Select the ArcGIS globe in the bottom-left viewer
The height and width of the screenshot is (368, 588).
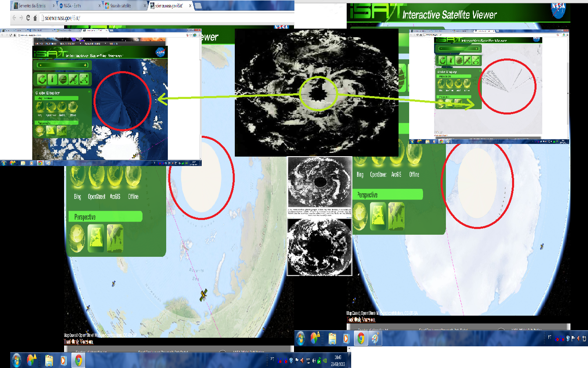tap(115, 177)
